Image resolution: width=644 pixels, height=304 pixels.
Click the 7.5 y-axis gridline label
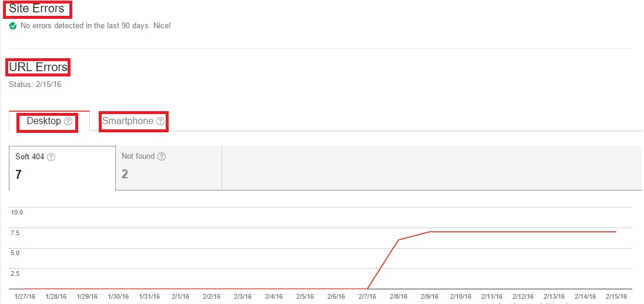click(15, 233)
